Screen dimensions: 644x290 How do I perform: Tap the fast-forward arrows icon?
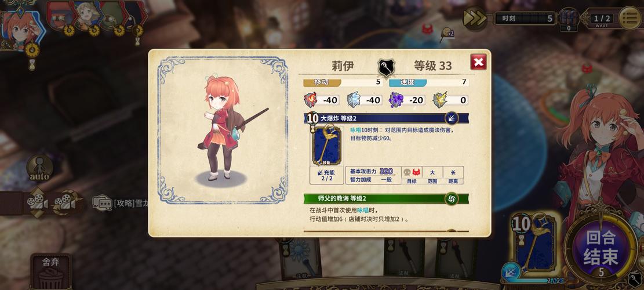click(474, 18)
